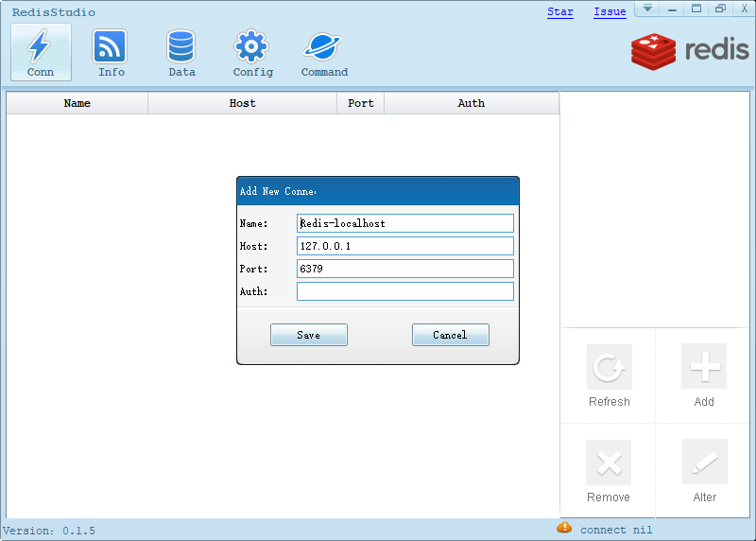Screen dimensions: 756x541
Task: Click the Add connection plus icon
Action: coord(704,367)
